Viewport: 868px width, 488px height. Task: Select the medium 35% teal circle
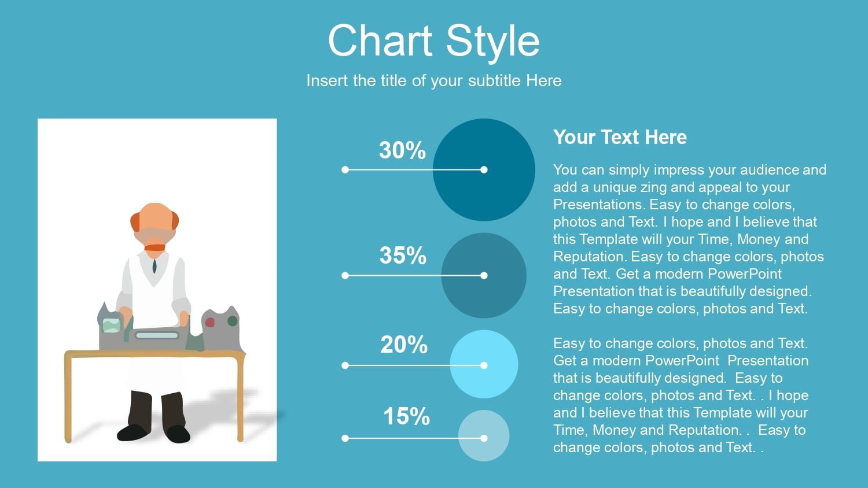[484, 275]
